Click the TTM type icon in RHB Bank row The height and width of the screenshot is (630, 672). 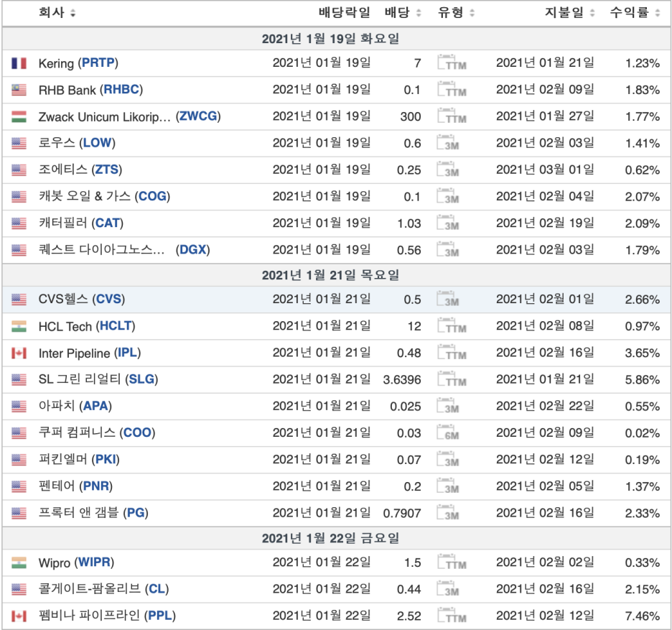click(x=452, y=89)
